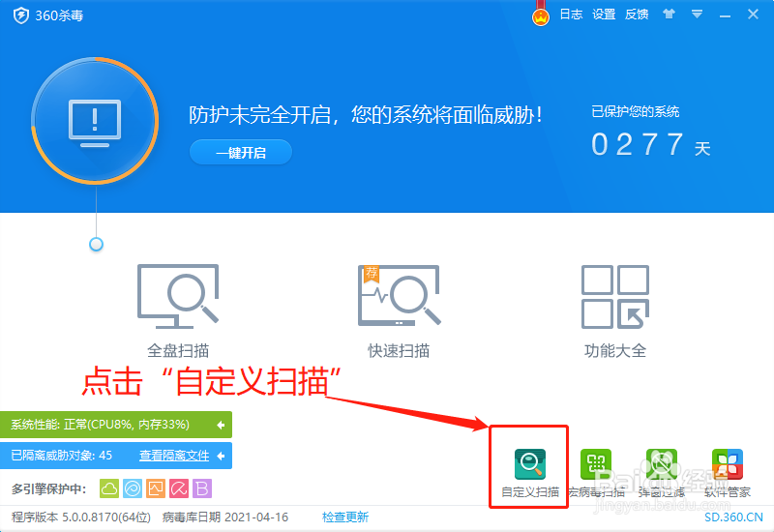Expand the main menu dropdown triangle
The image size is (774, 532).
point(697,15)
